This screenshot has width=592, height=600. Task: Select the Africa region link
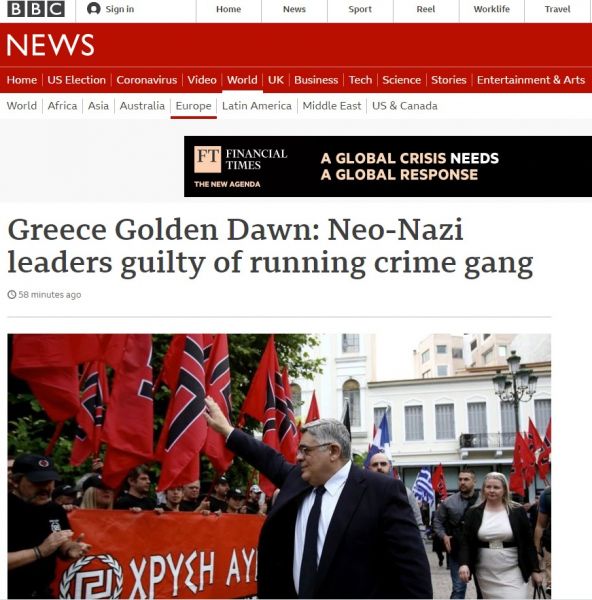[62, 106]
